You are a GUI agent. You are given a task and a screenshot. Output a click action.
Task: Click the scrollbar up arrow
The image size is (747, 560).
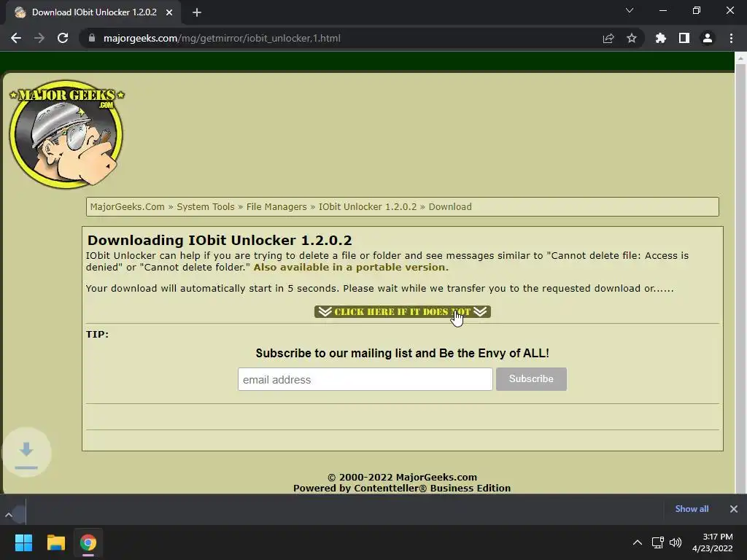pyautogui.click(x=740, y=58)
